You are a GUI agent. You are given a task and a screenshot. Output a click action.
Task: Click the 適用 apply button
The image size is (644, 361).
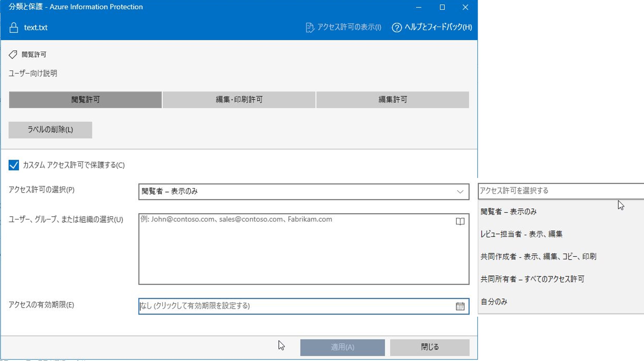[342, 348]
